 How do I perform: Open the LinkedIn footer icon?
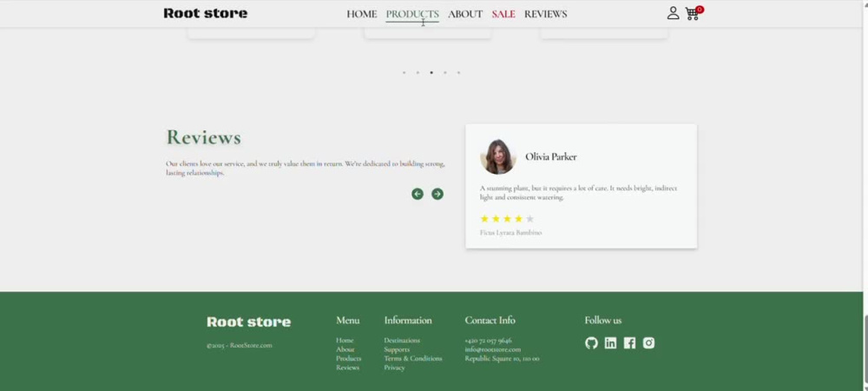click(610, 343)
